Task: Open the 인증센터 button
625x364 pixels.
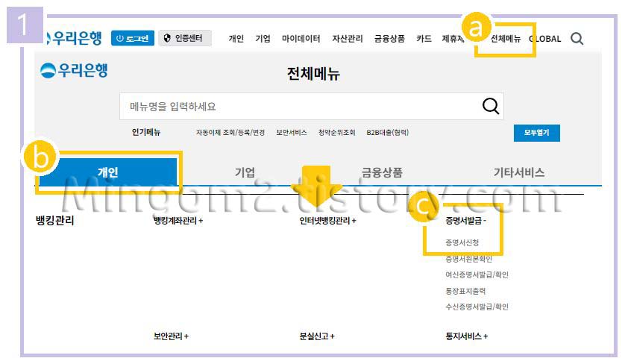Action: (185, 38)
